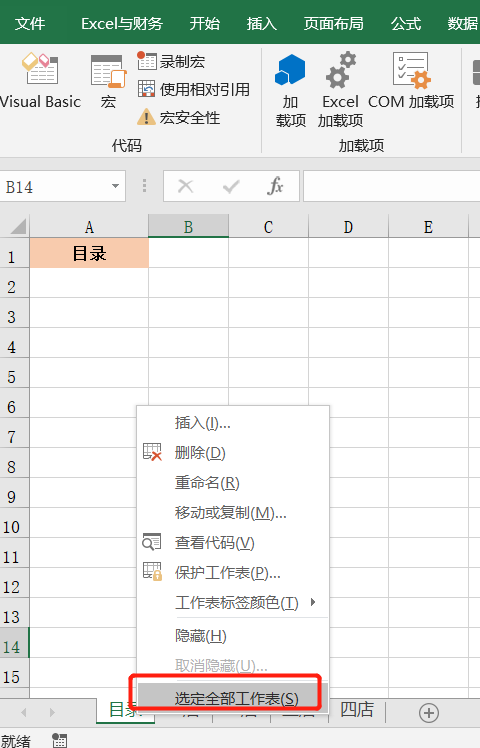
Task: Expand the Name Box dropdown arrow
Action: point(115,186)
